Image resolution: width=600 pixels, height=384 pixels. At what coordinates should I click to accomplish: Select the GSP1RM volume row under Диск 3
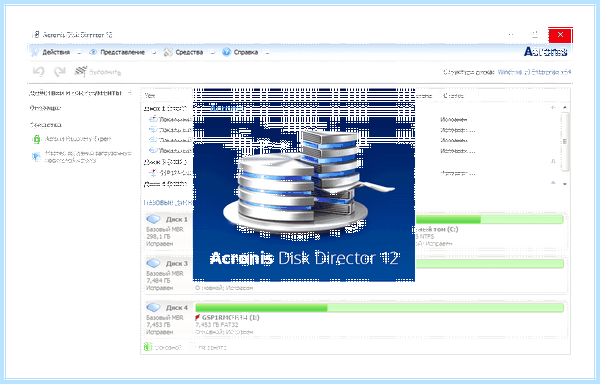tap(351, 173)
